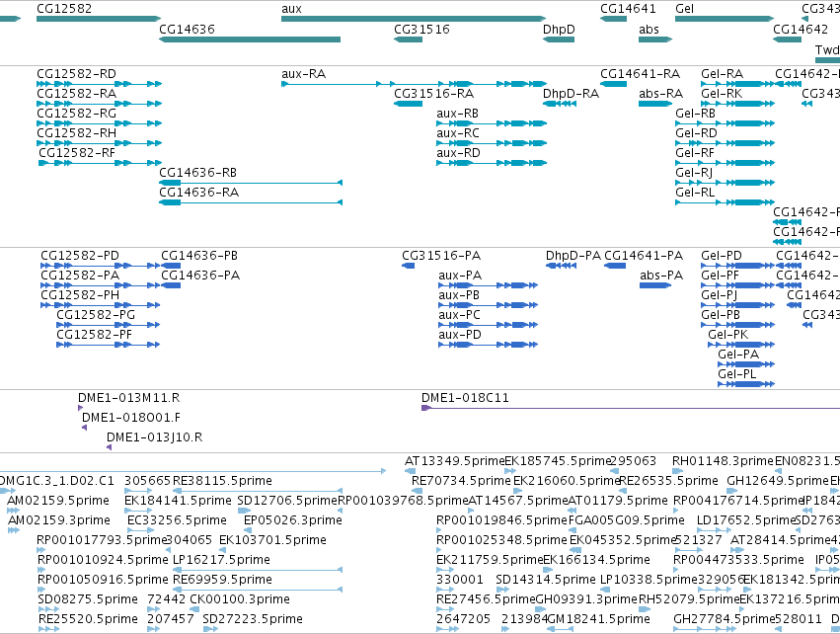
Task: Select the Gel-RK transcript
Action: click(737, 104)
